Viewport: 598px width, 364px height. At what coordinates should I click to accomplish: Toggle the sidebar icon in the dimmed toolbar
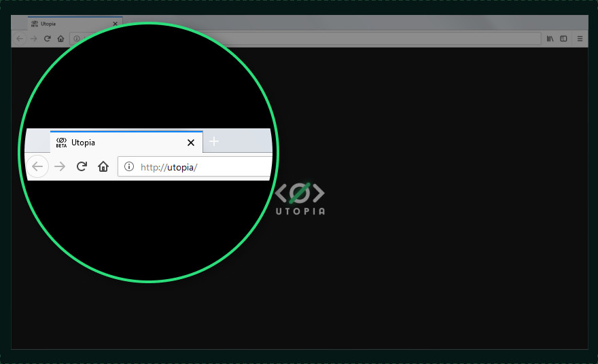pos(563,39)
